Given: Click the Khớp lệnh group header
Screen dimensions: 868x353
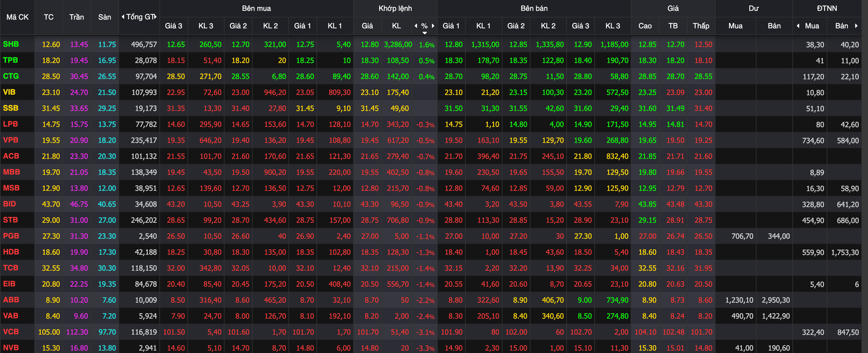Looking at the screenshot, I should click(395, 8).
